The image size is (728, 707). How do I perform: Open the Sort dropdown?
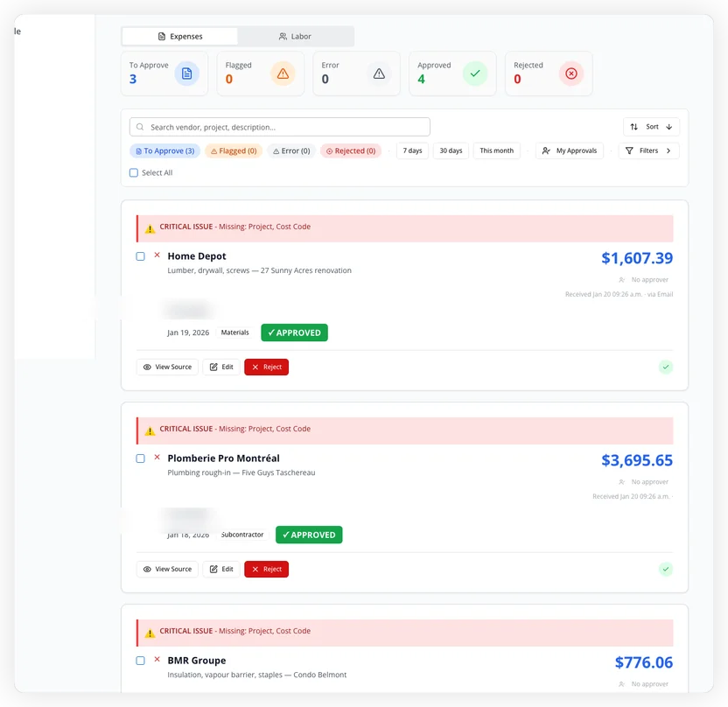651,126
